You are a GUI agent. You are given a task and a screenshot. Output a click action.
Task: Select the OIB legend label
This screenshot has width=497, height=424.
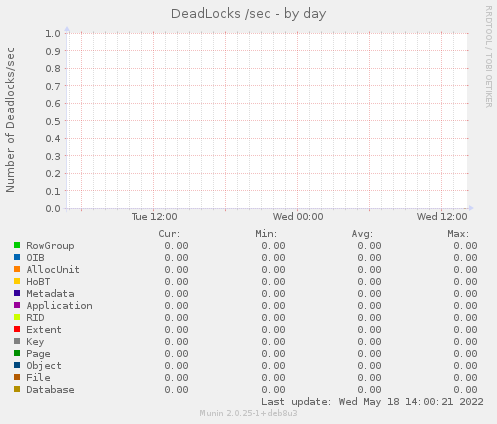coord(35,258)
